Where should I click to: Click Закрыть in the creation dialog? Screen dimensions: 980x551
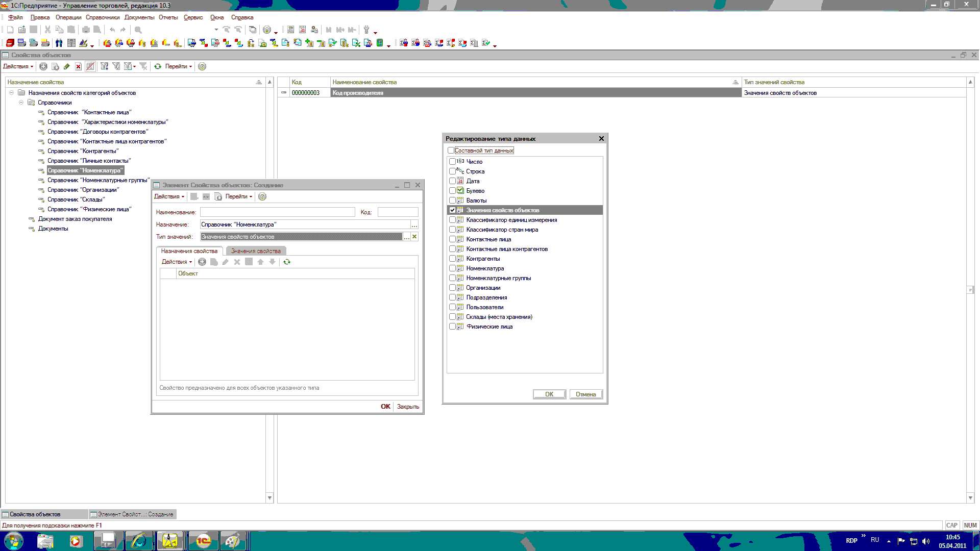click(408, 407)
